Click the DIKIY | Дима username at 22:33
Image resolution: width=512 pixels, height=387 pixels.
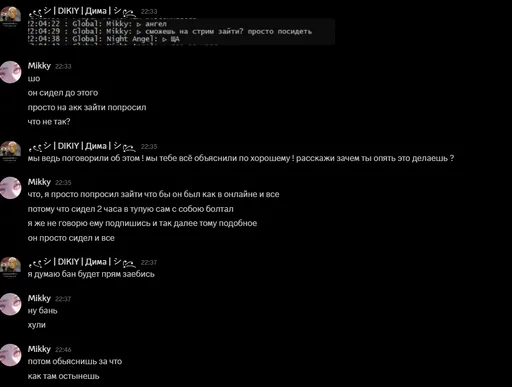82,11
